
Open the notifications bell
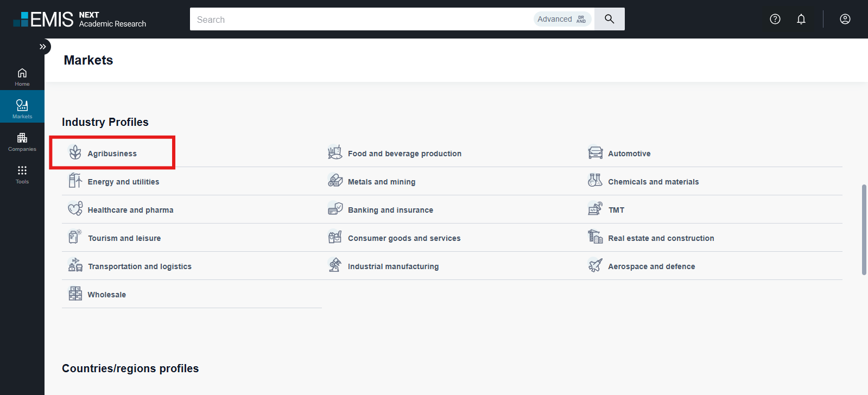click(x=801, y=19)
